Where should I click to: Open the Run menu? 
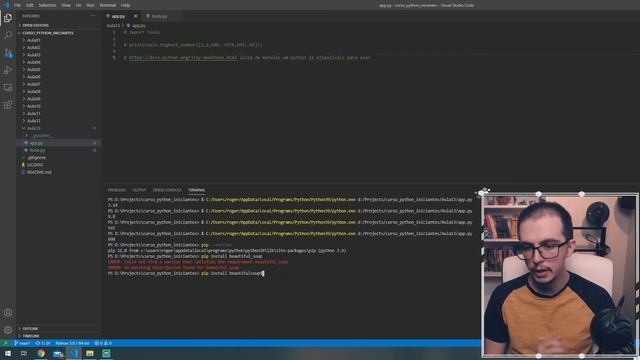point(90,5)
